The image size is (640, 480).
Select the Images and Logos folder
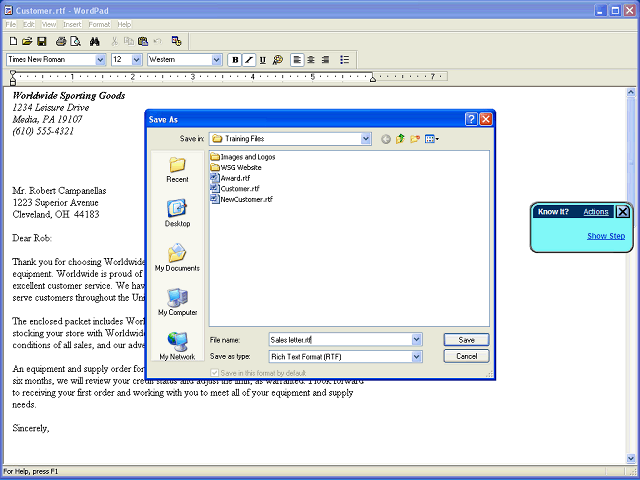click(x=243, y=157)
